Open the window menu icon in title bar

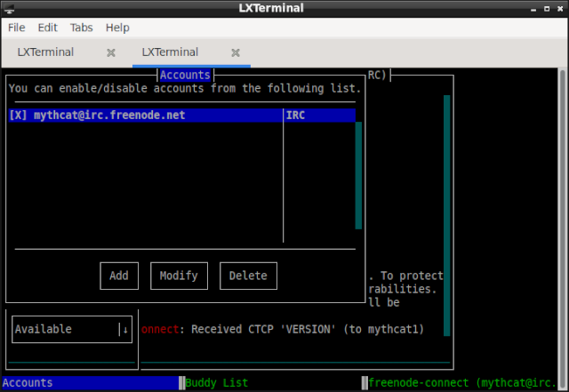click(10, 8)
